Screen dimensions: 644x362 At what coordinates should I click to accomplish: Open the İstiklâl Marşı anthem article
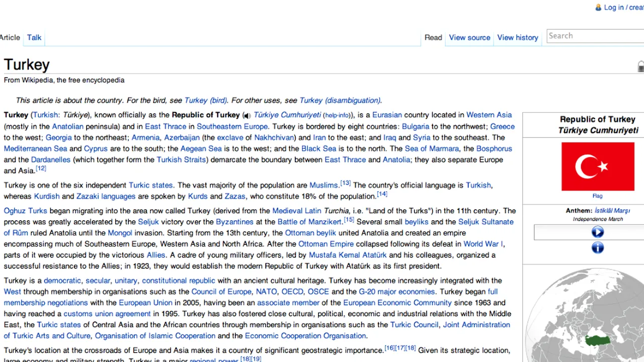pos(612,210)
